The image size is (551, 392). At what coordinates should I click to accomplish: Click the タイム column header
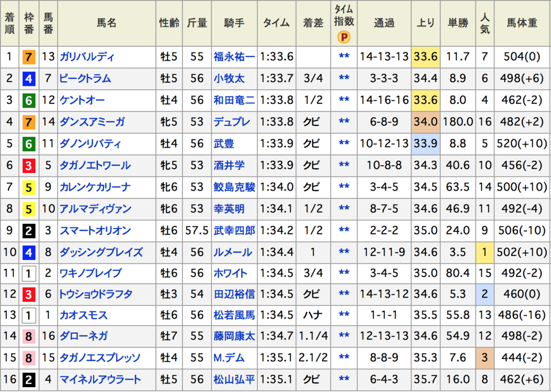276,23
